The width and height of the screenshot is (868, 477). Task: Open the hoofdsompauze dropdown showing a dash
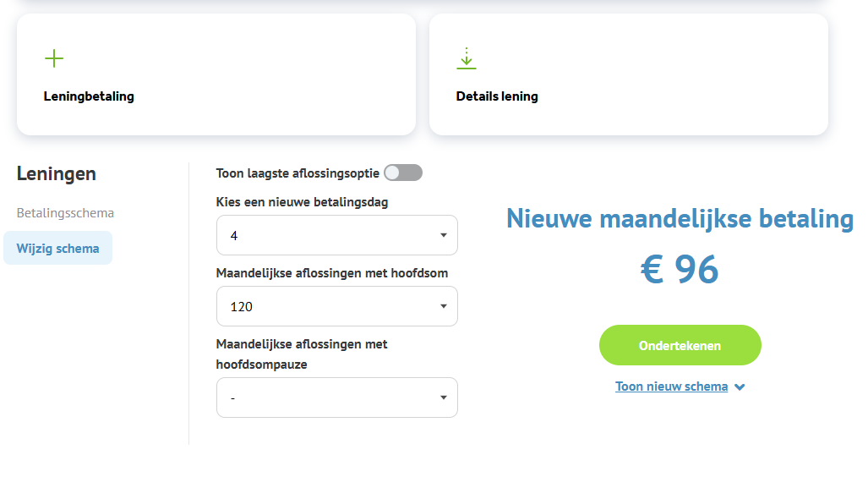pyautogui.click(x=336, y=397)
